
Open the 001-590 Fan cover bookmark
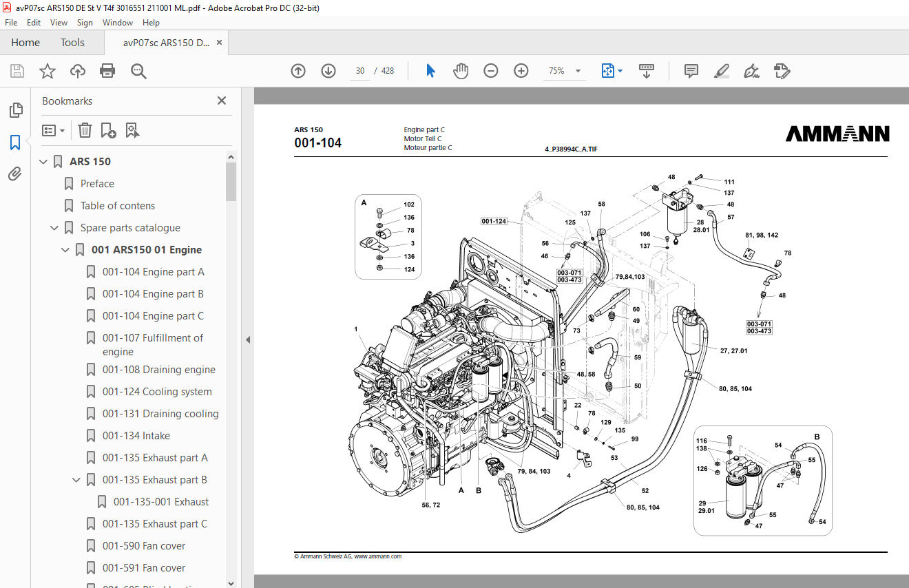144,546
